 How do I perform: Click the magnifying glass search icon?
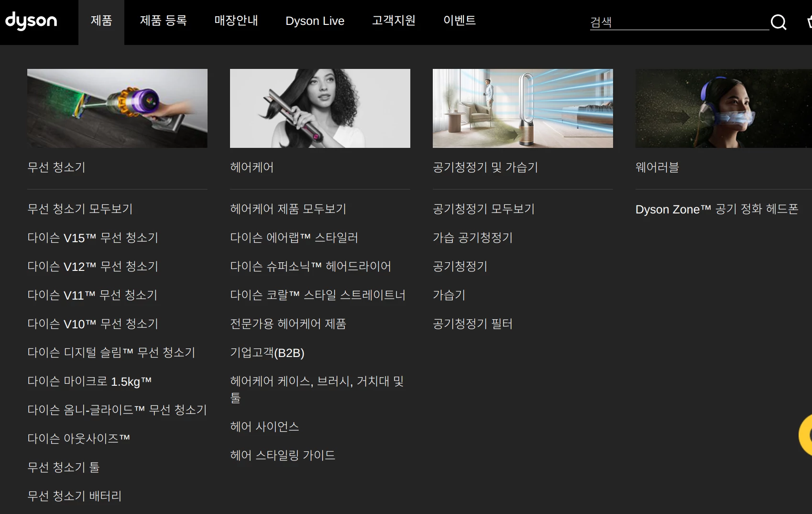click(778, 22)
